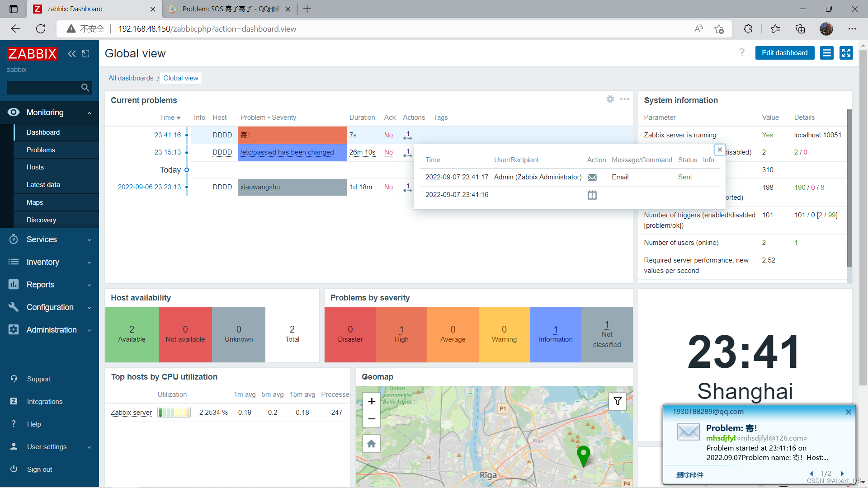
Task: Close the QQ mail notification popup
Action: point(849,412)
